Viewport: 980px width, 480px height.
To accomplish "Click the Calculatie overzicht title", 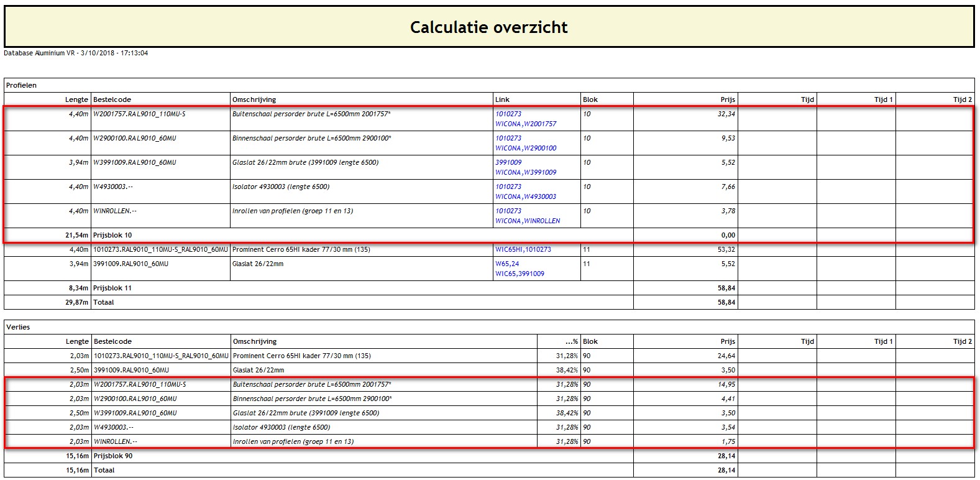I will [489, 27].
